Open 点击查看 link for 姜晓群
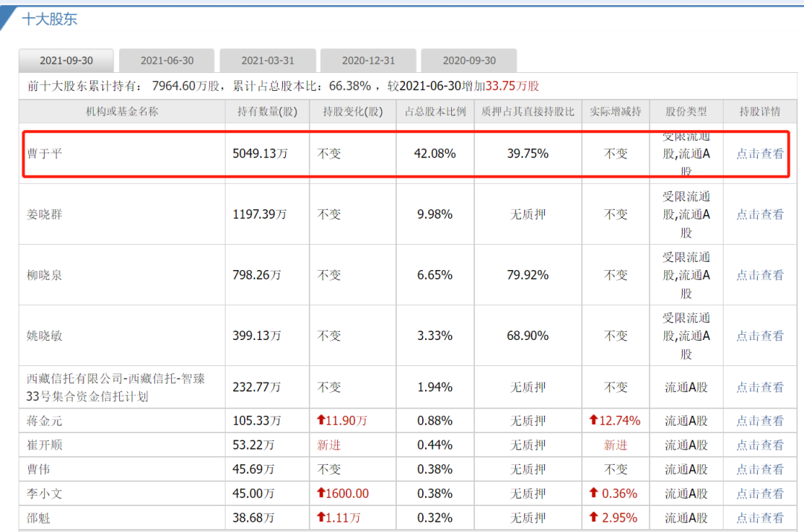804x532 pixels. click(x=760, y=214)
